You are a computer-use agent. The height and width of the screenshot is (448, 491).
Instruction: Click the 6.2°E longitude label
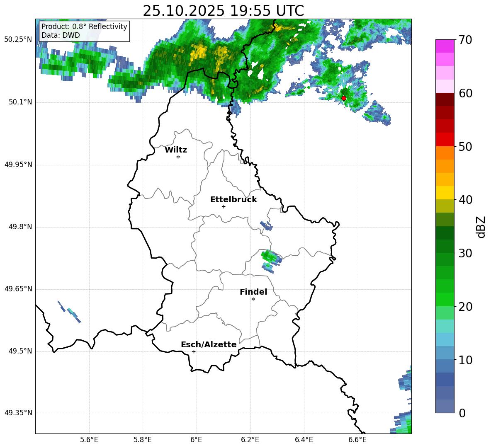250,440
